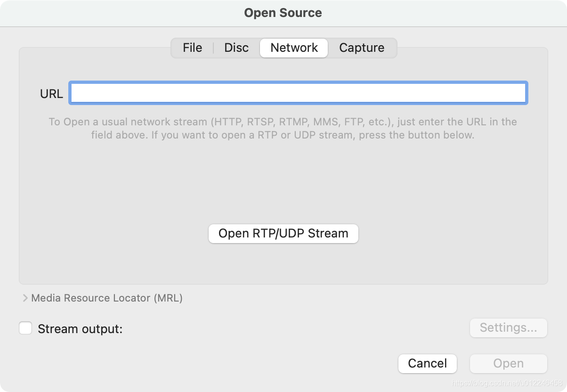Click the Cancel button
The image size is (567, 392).
[x=428, y=364]
